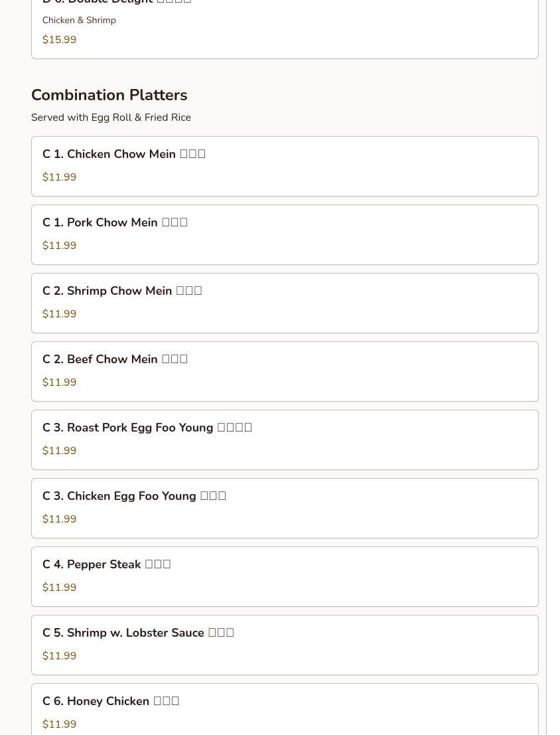Click the Pepper Steak $11.99 price

[60, 588]
